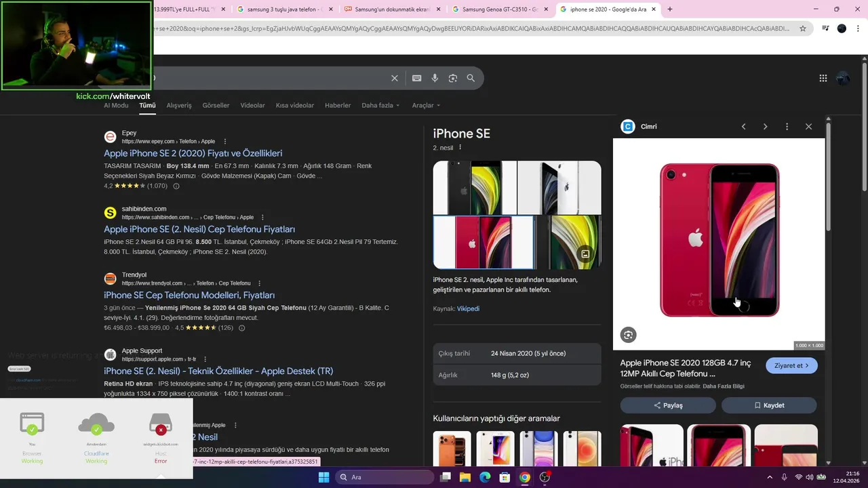Show info about Trendyol rating

242,328
